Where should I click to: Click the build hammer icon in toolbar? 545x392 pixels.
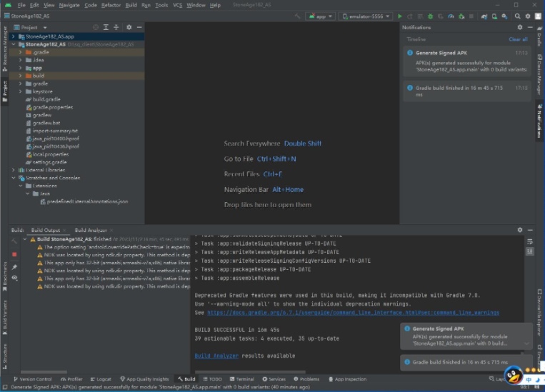click(x=297, y=16)
